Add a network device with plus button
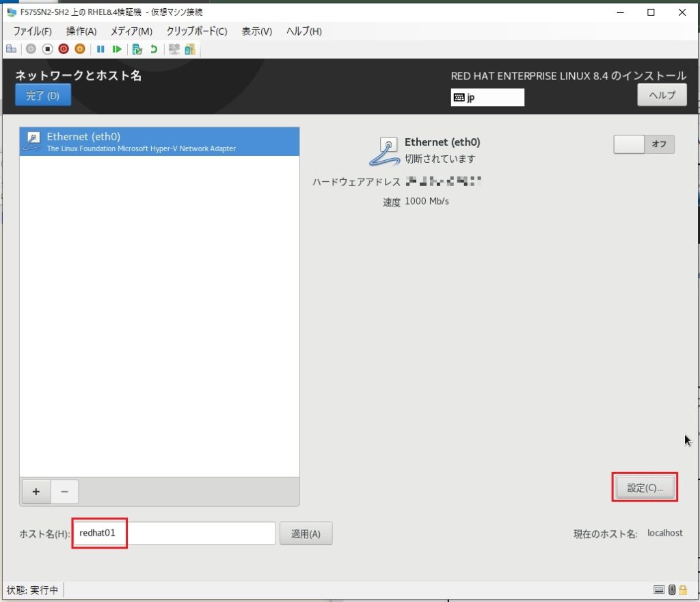Screen dimensions: 700x602 [x=36, y=492]
